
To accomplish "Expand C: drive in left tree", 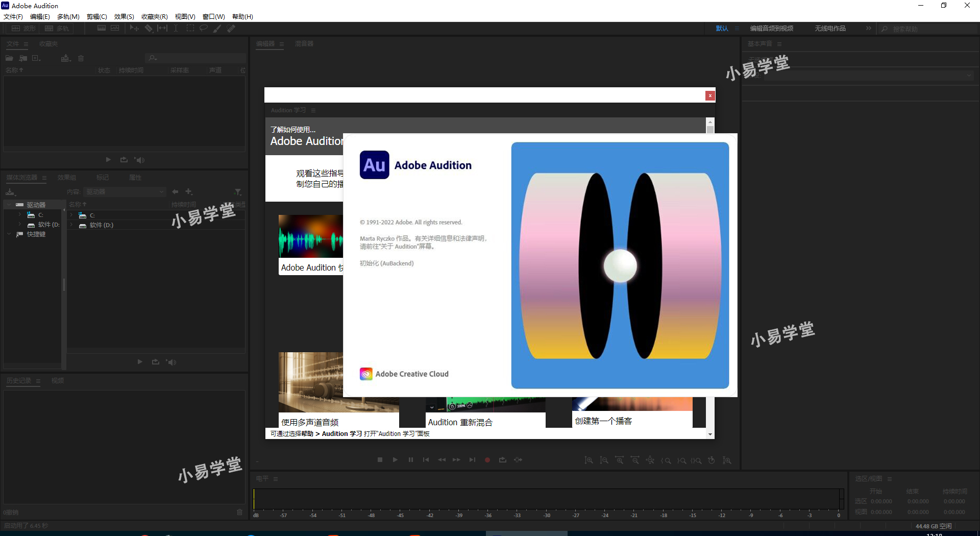I will (20, 215).
